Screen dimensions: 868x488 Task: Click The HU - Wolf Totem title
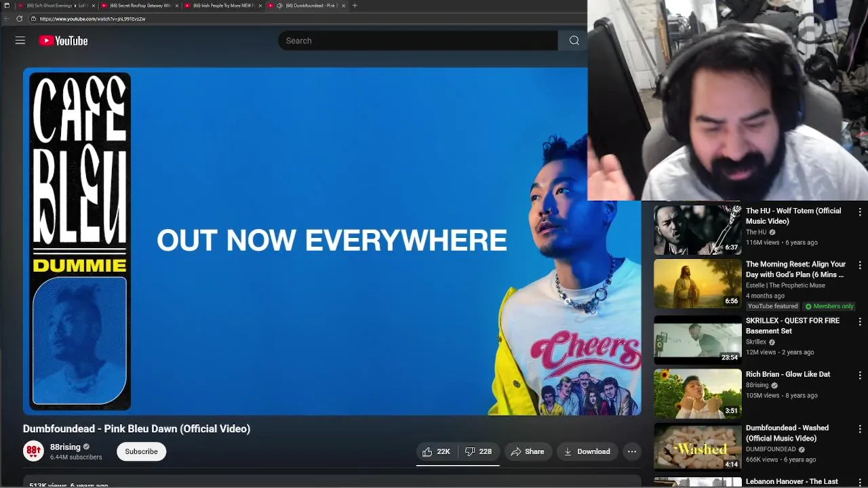[x=793, y=216]
